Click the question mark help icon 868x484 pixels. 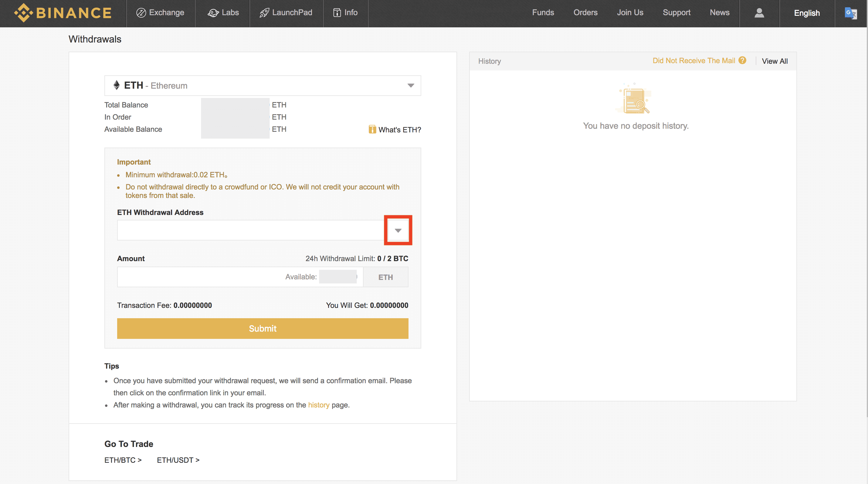click(x=742, y=60)
